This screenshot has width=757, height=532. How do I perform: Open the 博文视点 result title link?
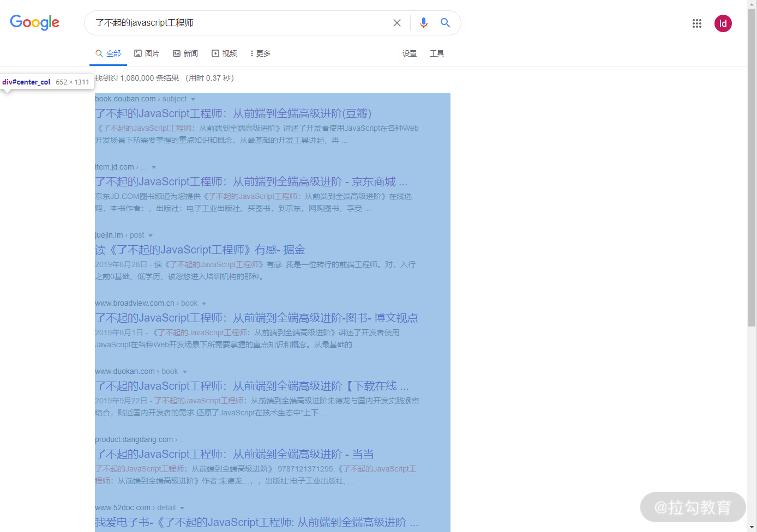tap(256, 318)
